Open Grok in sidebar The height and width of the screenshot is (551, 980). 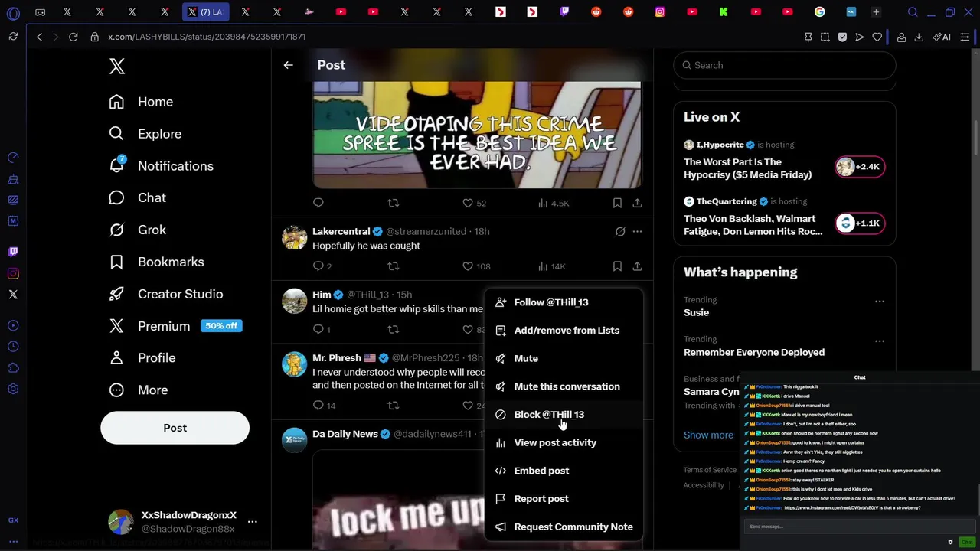138,230
